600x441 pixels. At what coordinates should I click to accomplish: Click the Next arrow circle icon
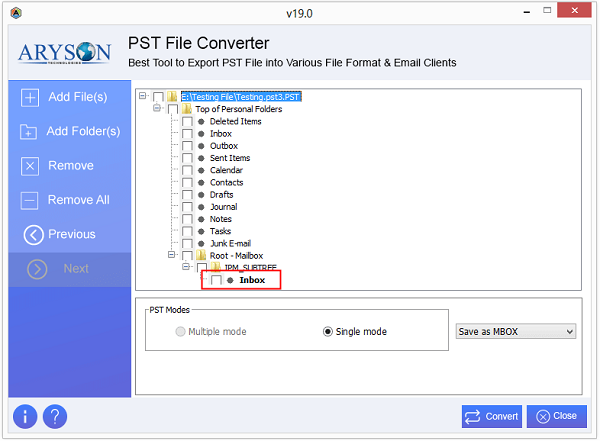point(37,269)
